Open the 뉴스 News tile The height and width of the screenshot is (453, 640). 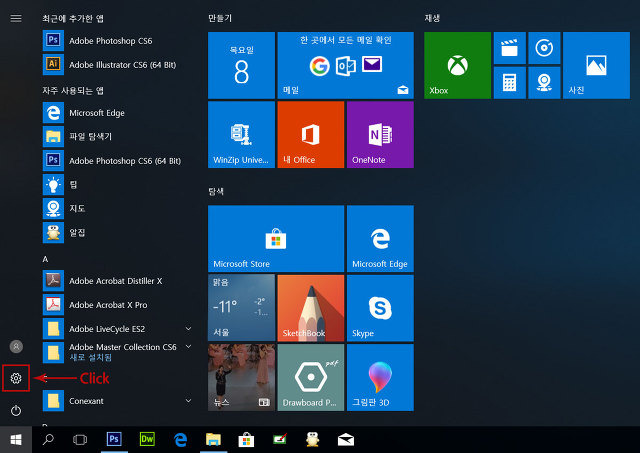241,378
